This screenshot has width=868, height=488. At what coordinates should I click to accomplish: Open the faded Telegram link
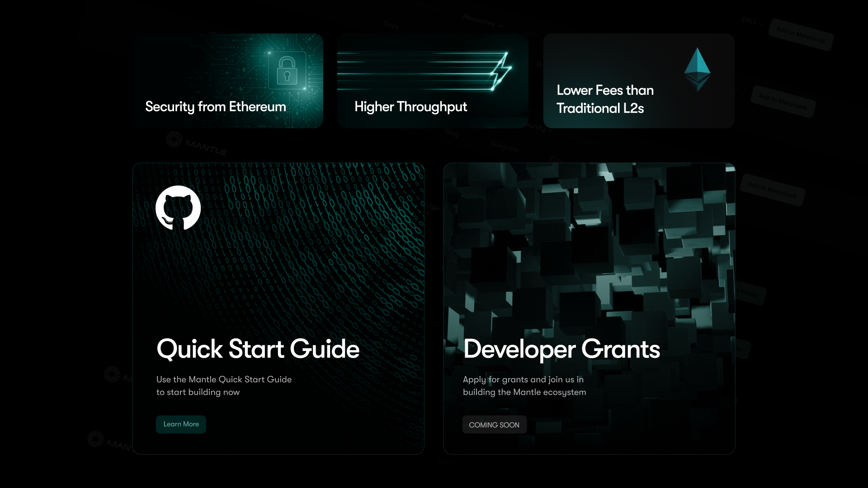click(504, 146)
